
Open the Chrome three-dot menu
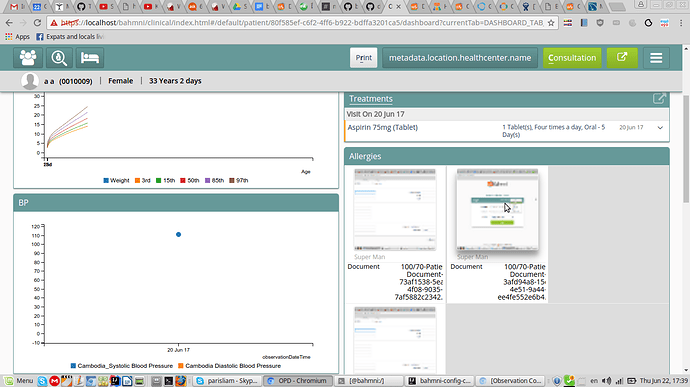tap(681, 23)
